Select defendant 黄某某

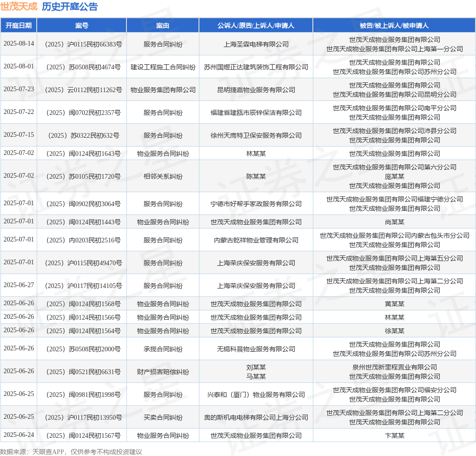tap(394, 304)
